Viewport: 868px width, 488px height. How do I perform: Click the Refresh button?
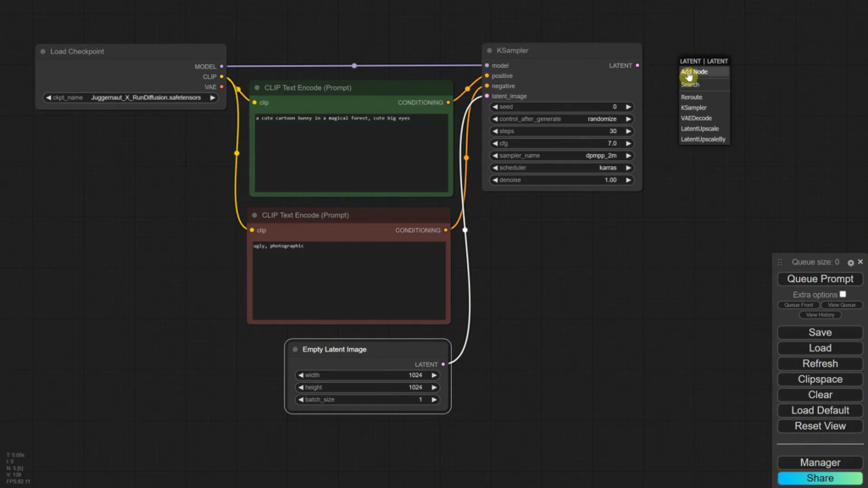click(820, 363)
